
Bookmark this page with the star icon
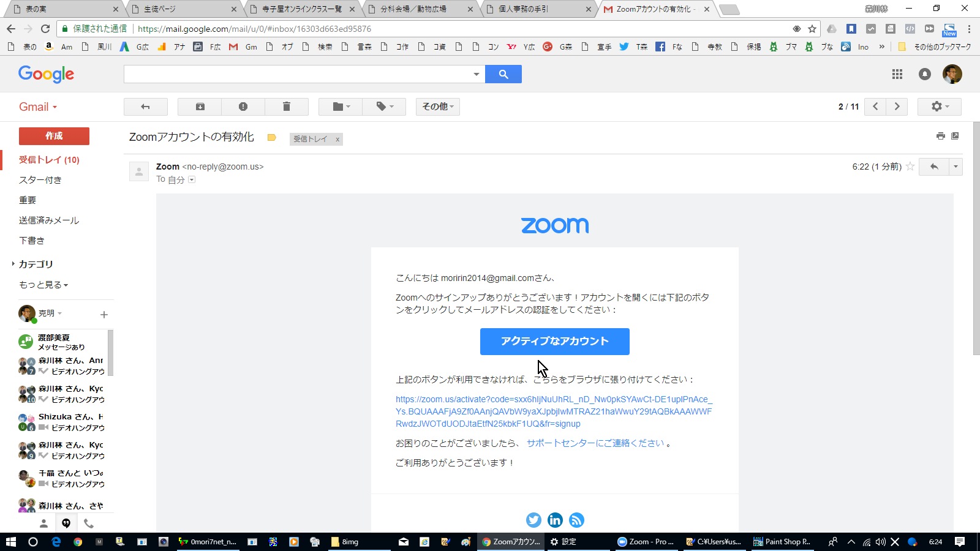pyautogui.click(x=812, y=29)
